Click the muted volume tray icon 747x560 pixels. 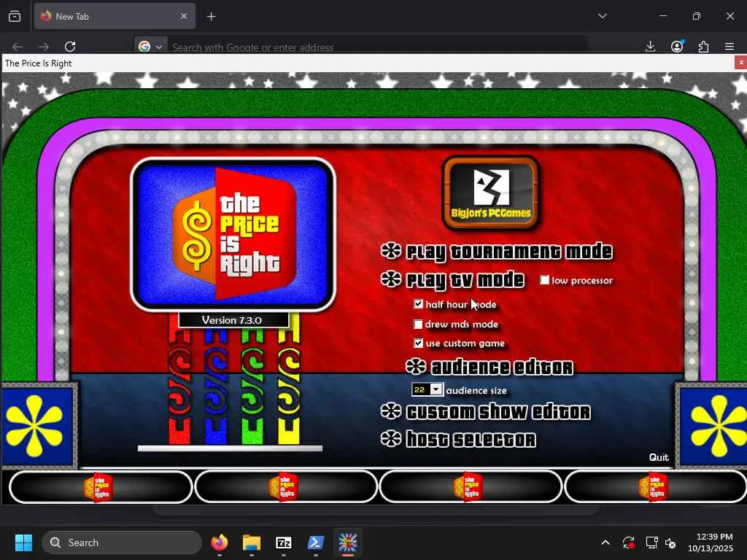(670, 542)
